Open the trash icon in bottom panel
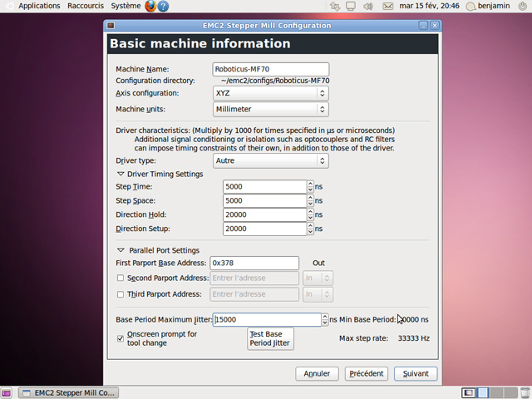Image resolution: width=532 pixels, height=399 pixels. tap(525, 392)
